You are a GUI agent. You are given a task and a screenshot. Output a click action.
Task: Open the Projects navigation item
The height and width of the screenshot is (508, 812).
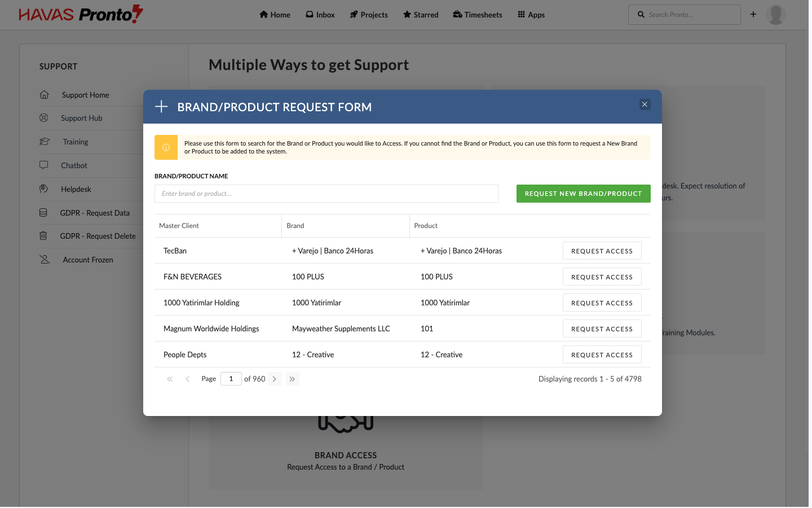[369, 15]
